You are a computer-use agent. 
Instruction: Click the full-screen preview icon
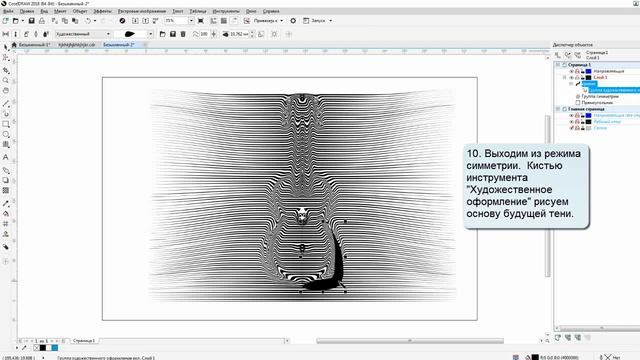pos(201,20)
